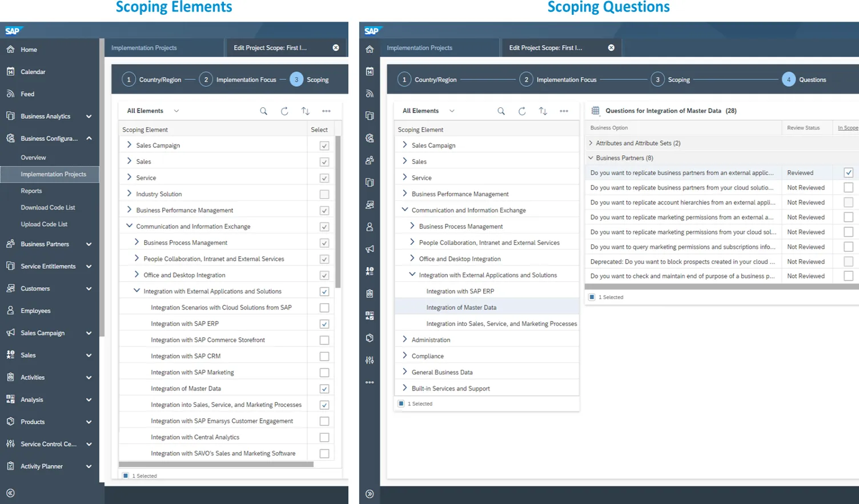Refresh the scoping element list with the reload icon
859x504 pixels.
[x=284, y=111]
